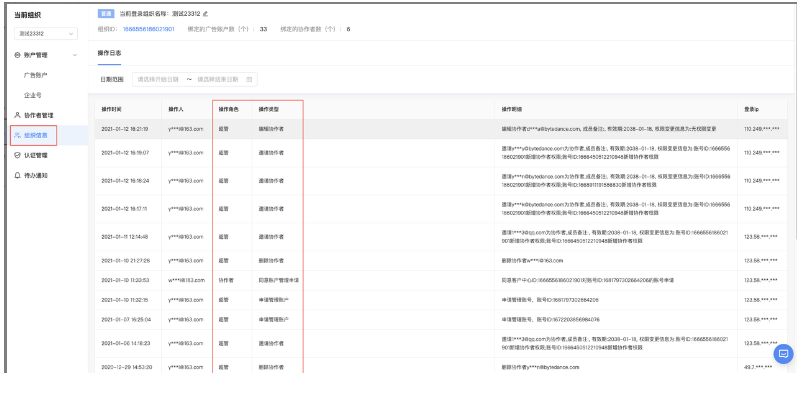Click the 操作类型 column header
Screen dimensions: 805x399
(x=269, y=109)
